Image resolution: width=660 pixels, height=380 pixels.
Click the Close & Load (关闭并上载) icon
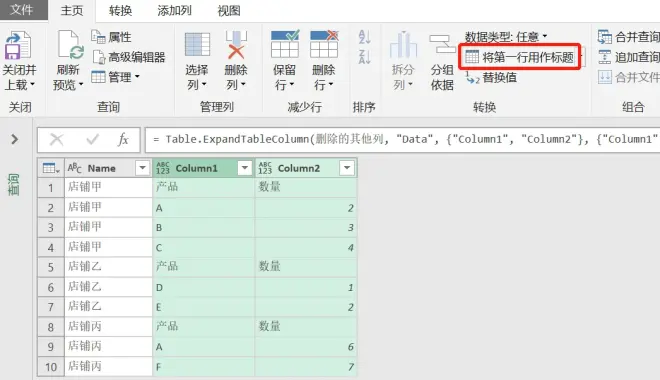click(x=17, y=45)
